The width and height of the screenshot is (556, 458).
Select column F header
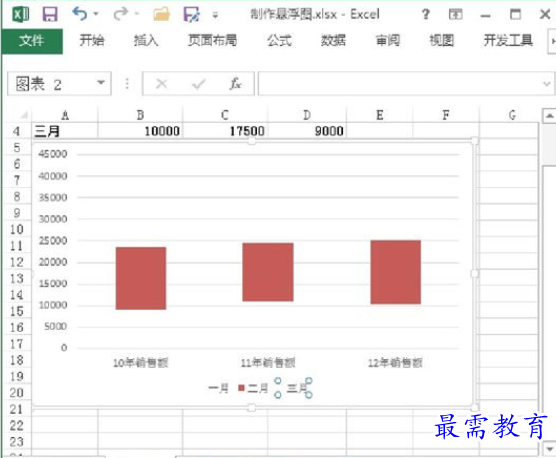[446, 115]
